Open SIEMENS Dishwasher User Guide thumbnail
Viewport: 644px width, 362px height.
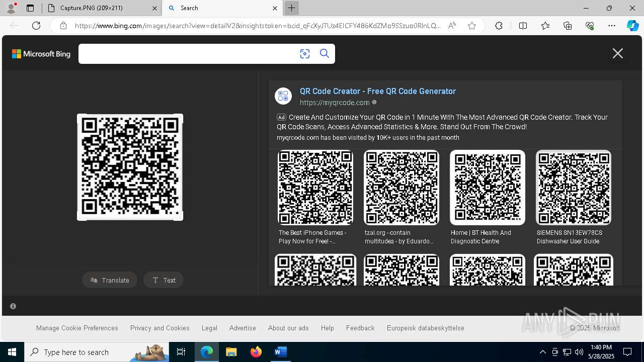pyautogui.click(x=574, y=188)
